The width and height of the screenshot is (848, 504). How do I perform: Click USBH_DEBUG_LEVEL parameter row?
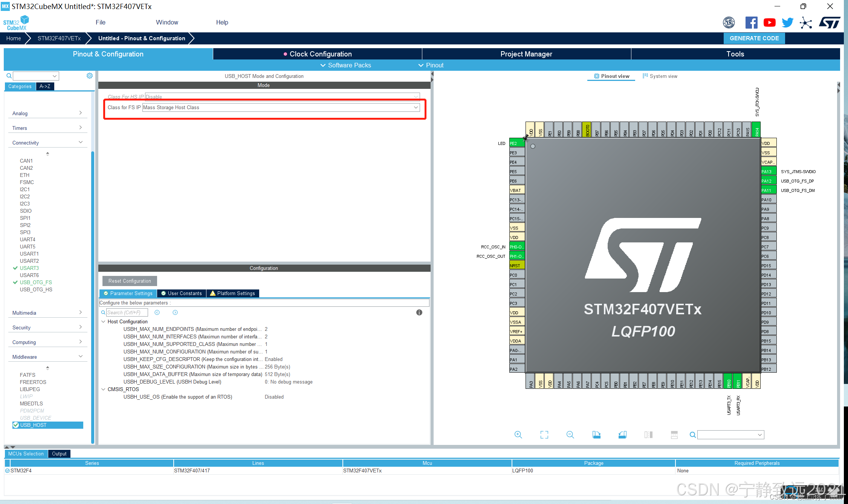(218, 382)
